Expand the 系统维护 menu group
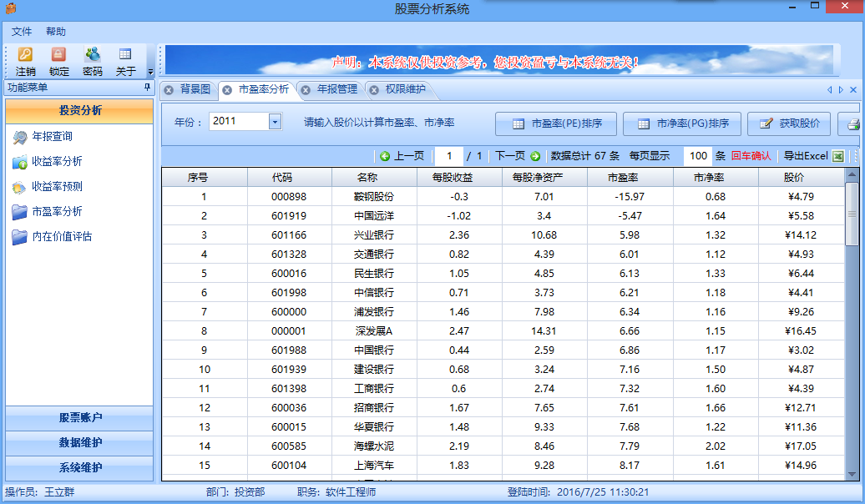Viewport: 865px width, 504px height. pos(79,467)
